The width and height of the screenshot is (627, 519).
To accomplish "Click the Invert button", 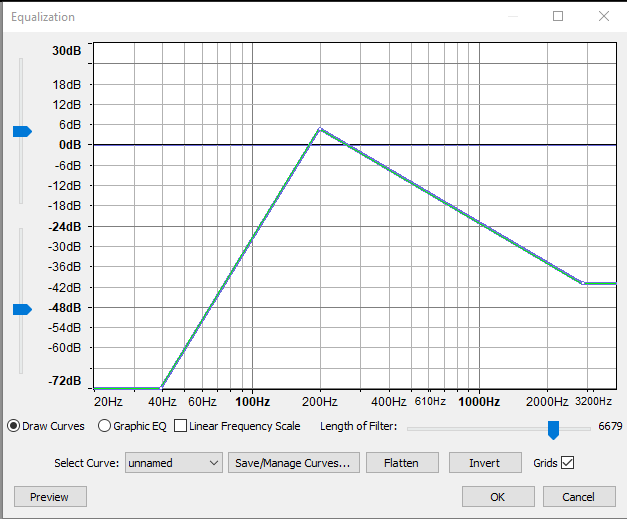I will 485,463.
